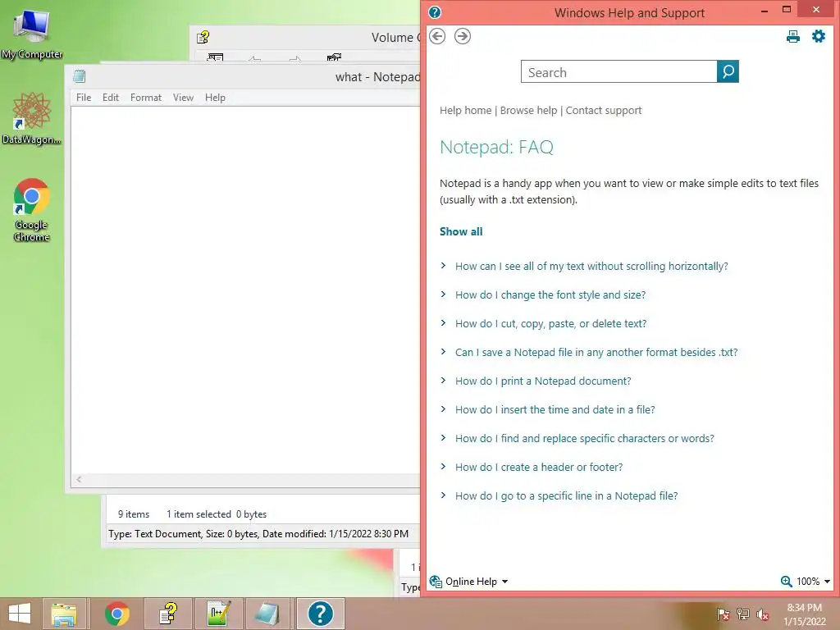The height and width of the screenshot is (630, 840).
Task: Open Notepad View menu
Action: 183,98
